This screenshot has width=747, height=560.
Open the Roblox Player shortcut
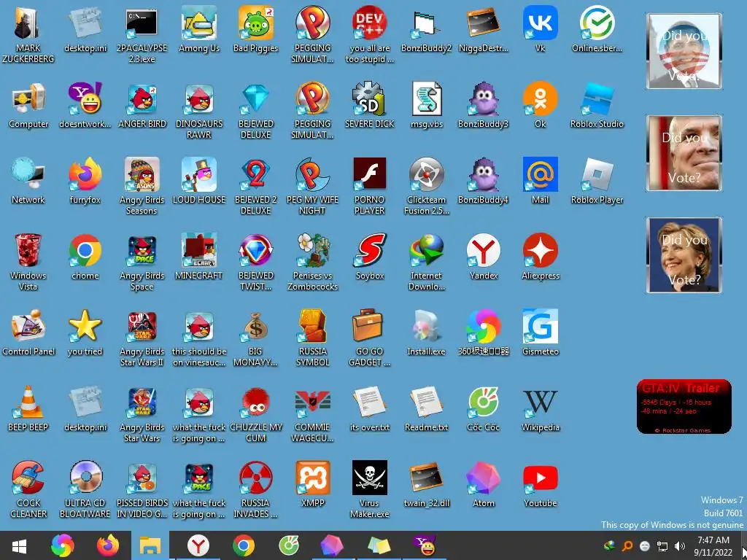597,181
